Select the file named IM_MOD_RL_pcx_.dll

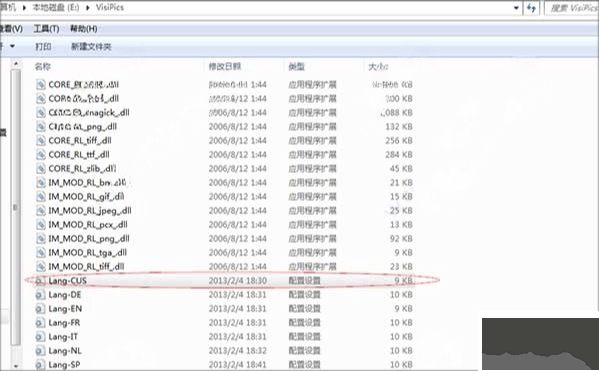[88, 225]
